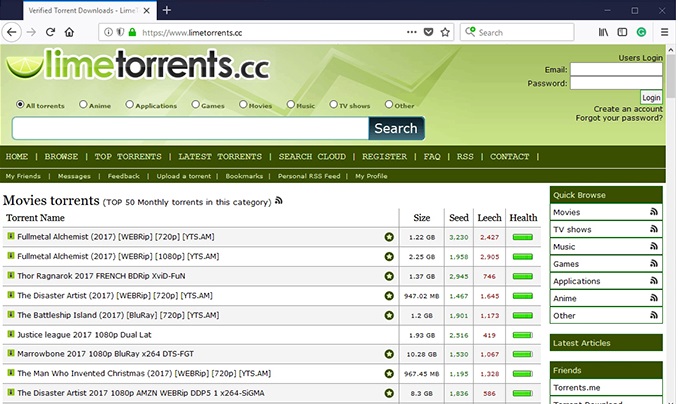
Task: Bookmark this page with star icon
Action: coord(445,32)
